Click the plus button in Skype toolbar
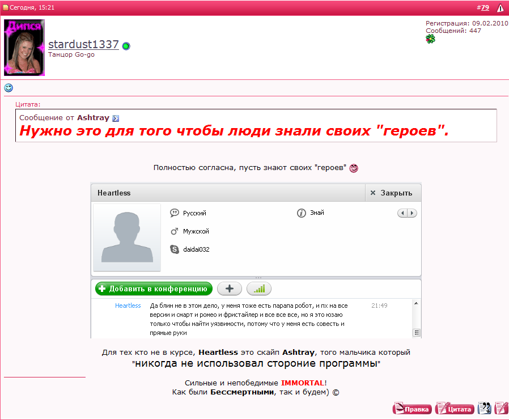The width and height of the screenshot is (509, 420). point(230,289)
